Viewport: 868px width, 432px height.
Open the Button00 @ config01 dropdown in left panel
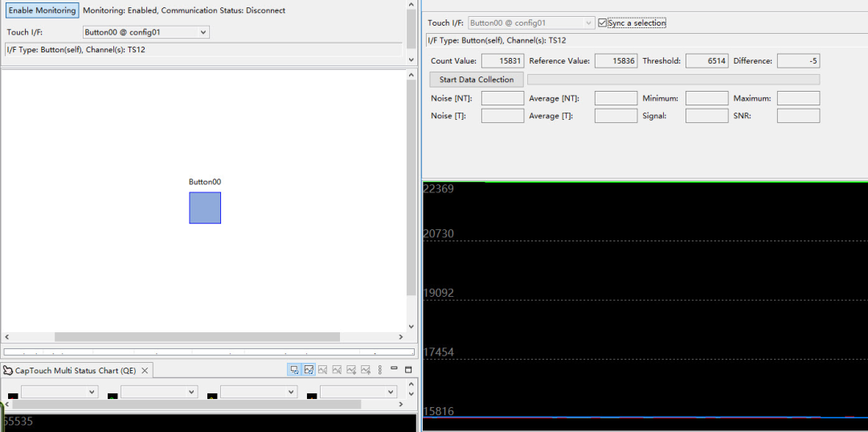pyautogui.click(x=146, y=32)
